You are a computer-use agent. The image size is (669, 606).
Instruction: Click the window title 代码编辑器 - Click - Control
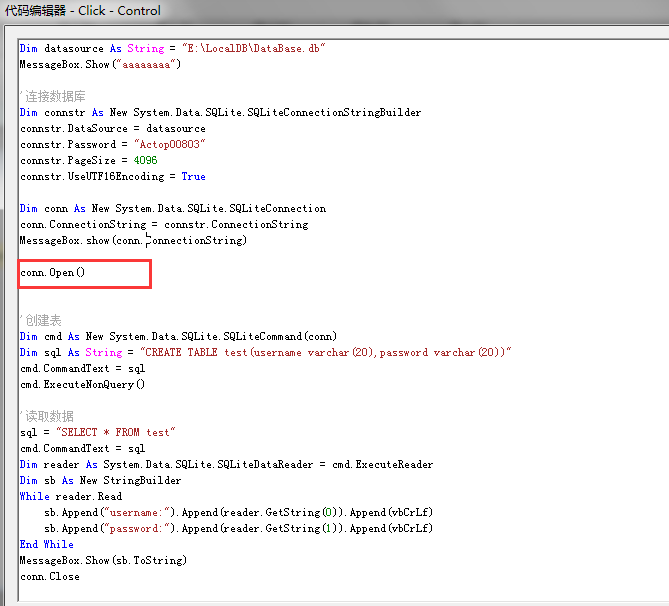click(83, 11)
